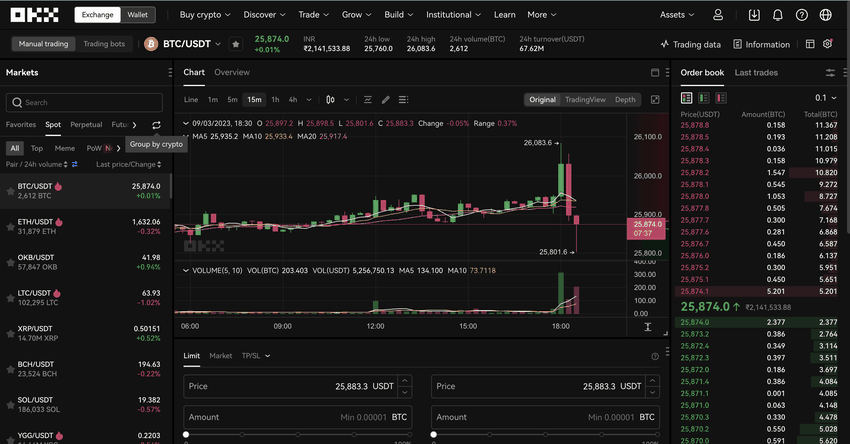Expand the Discover menu
850x444 pixels.
coord(264,15)
